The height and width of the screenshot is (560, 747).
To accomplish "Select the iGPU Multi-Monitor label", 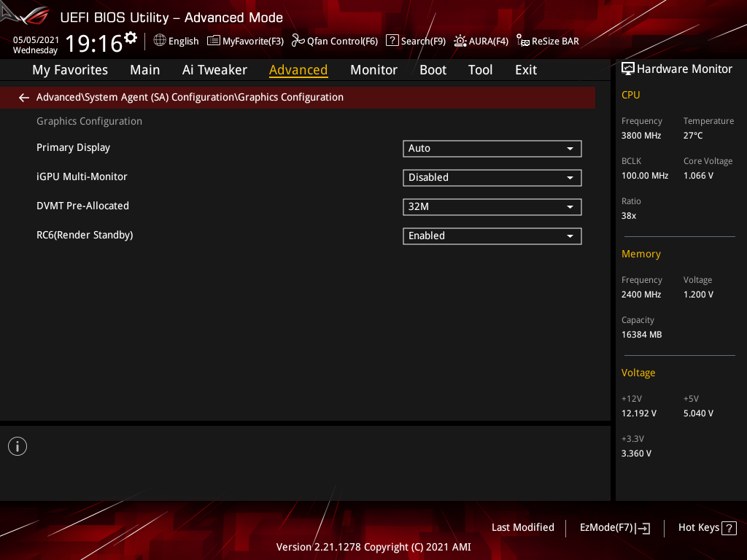I will 82,176.
